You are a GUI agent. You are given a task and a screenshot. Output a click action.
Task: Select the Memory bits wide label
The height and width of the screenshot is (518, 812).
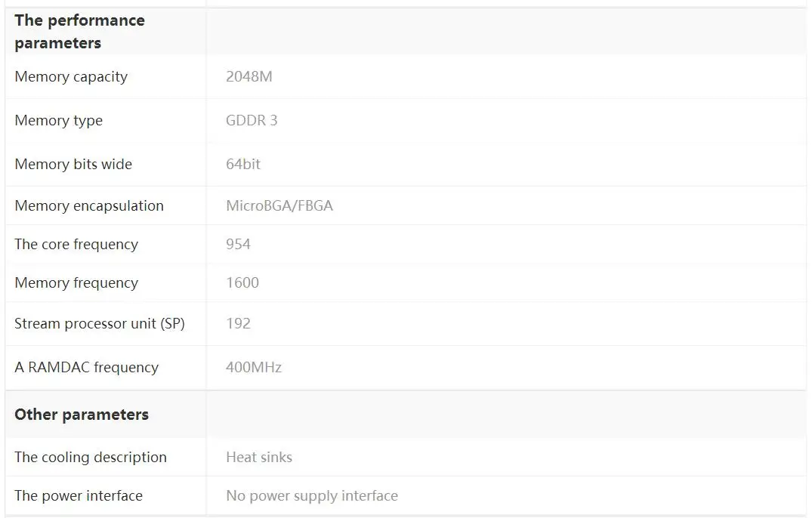73,164
